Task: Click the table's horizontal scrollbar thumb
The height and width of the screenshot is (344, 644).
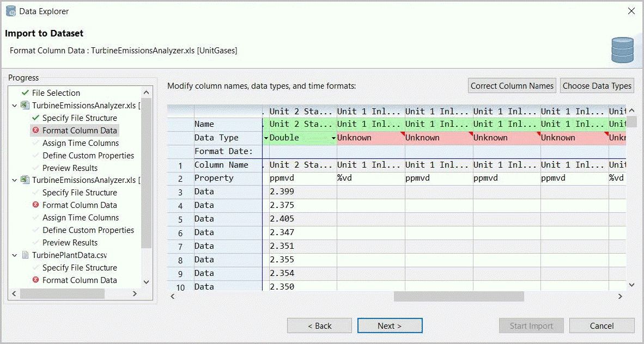Action: click(459, 297)
